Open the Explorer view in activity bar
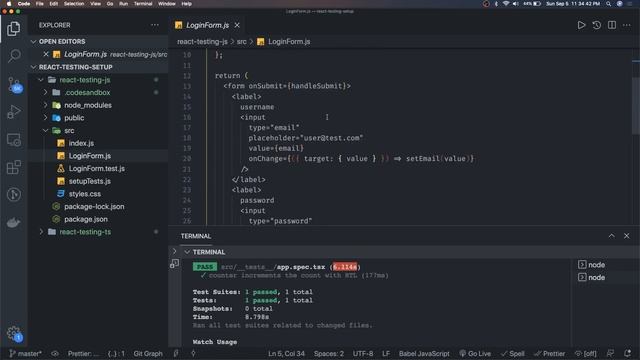The height and width of the screenshot is (360, 640). [13, 29]
